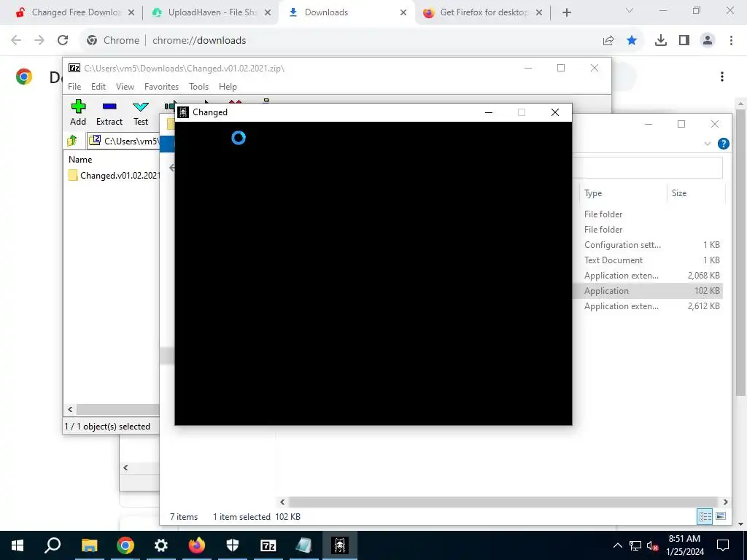Toggle the bookmark star icon
This screenshot has height=560, width=747.
(632, 41)
